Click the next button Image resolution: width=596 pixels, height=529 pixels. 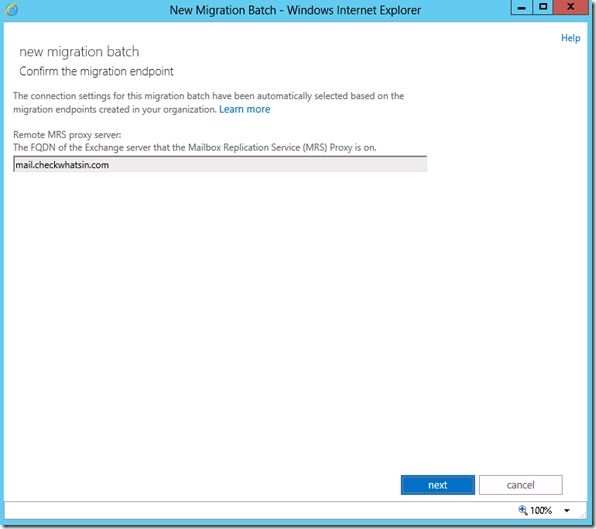coord(437,485)
